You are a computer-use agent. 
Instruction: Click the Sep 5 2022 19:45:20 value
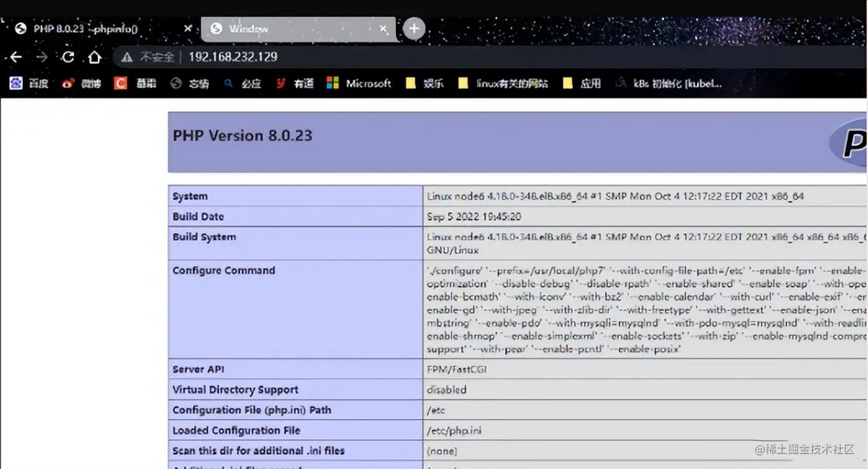coord(474,216)
